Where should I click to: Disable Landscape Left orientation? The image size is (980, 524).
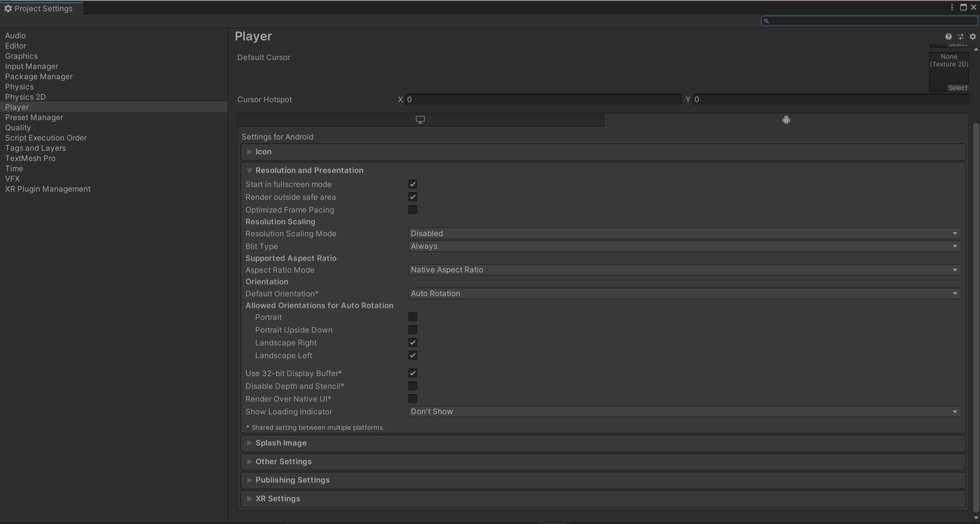pyautogui.click(x=413, y=355)
